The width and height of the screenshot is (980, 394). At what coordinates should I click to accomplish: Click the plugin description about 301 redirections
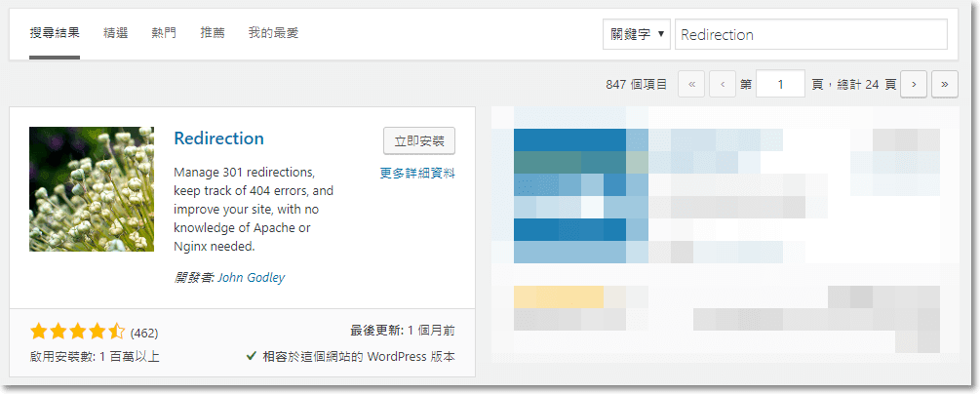[x=254, y=209]
